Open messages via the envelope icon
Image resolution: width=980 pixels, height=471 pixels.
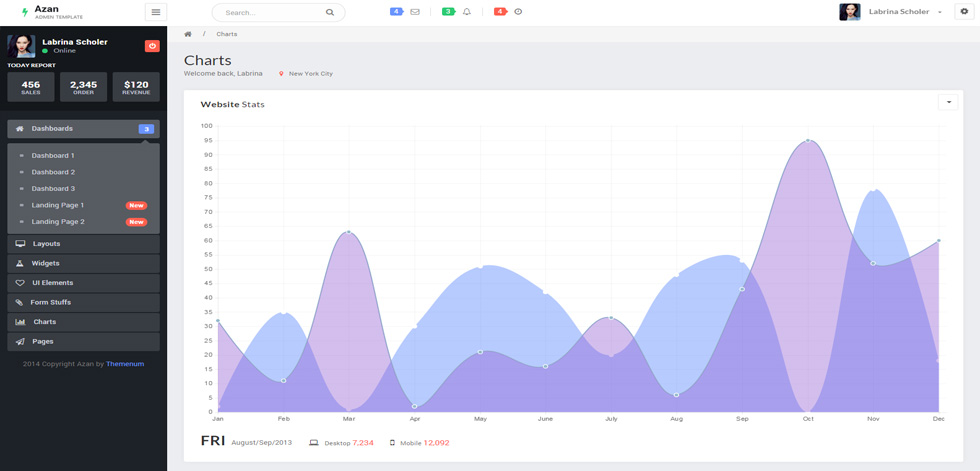point(415,12)
